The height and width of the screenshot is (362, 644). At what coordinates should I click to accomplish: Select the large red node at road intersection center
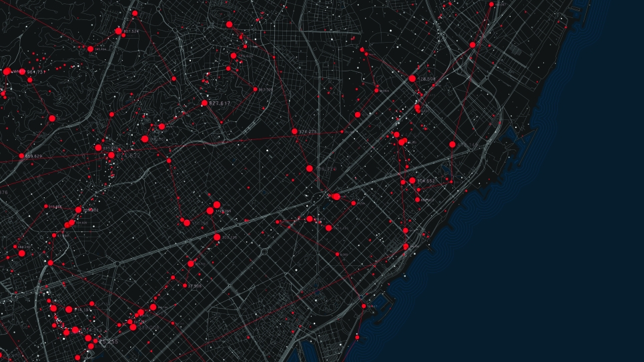coord(336,197)
